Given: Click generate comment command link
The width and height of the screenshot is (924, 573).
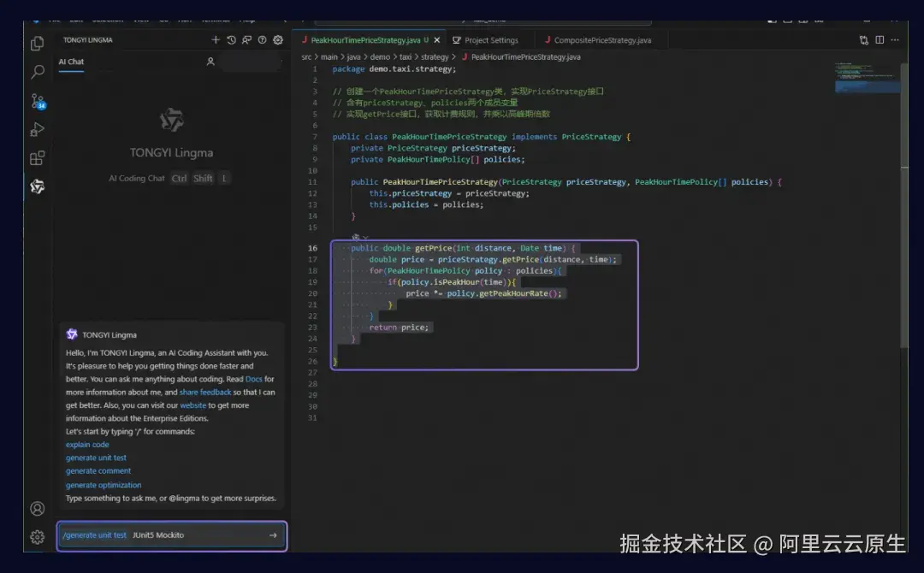Looking at the screenshot, I should (98, 470).
